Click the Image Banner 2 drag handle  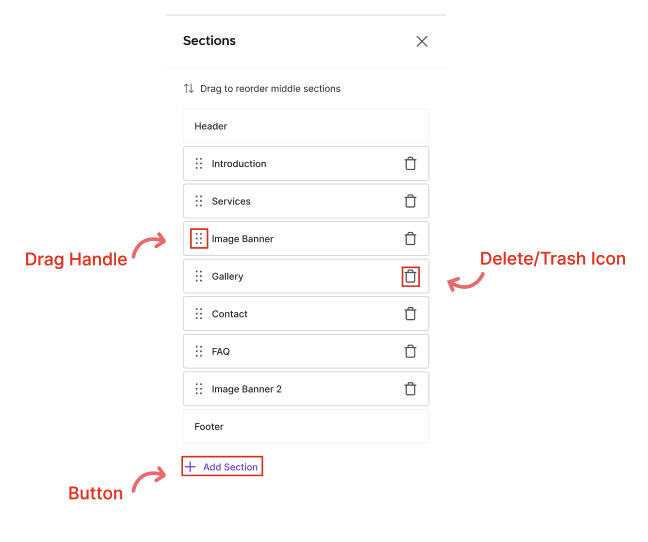pyautogui.click(x=199, y=389)
